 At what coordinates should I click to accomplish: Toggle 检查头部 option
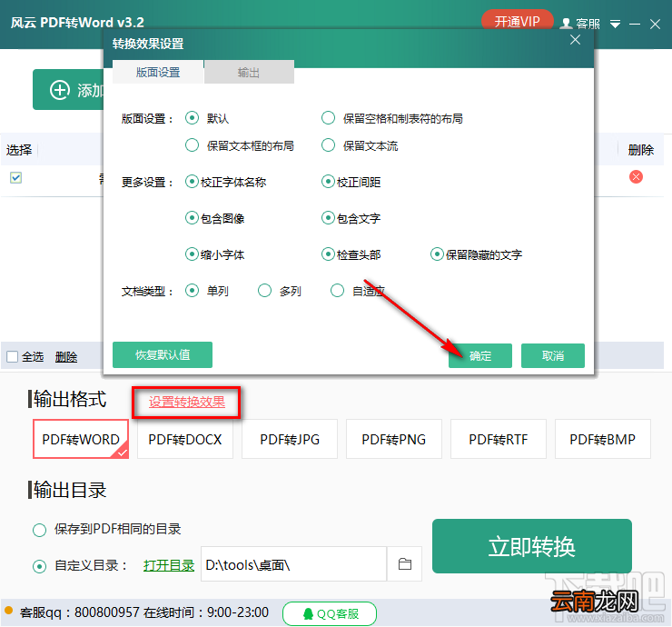(328, 254)
